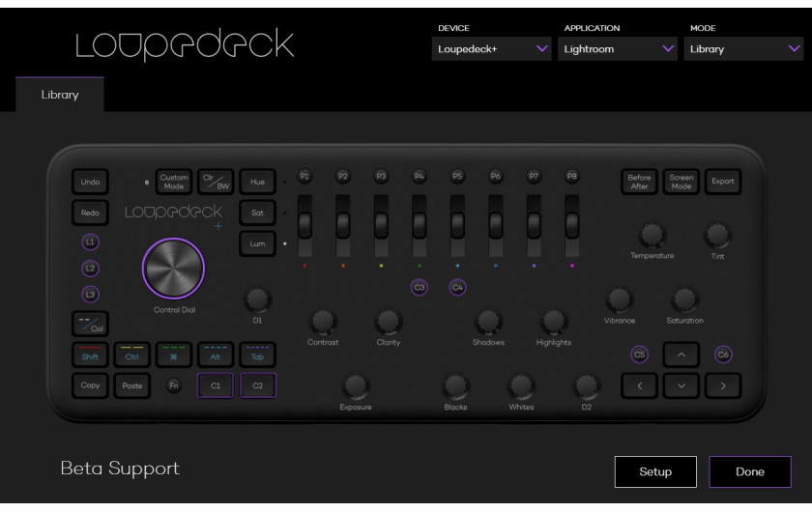
Task: Select the Lum mode key
Action: [257, 243]
